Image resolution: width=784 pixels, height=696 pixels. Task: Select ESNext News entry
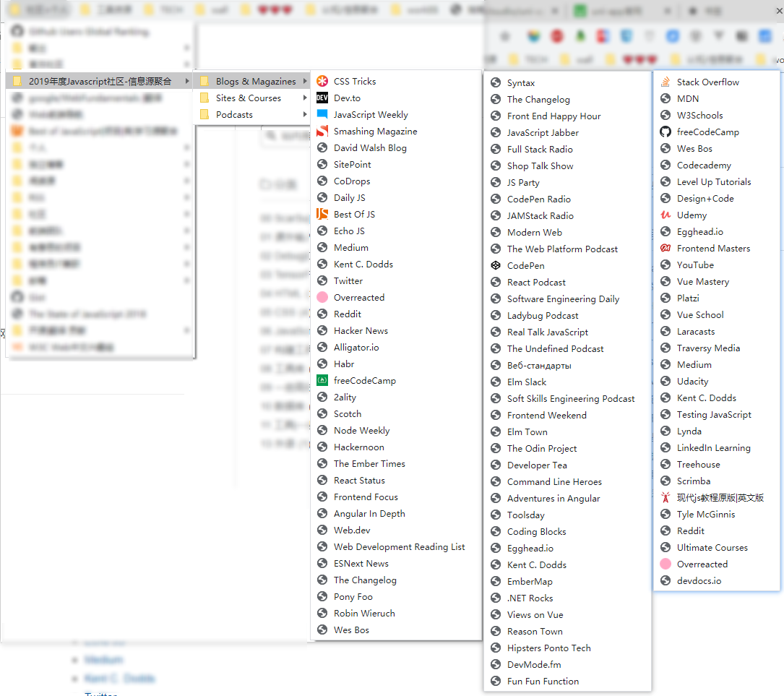pos(396,564)
